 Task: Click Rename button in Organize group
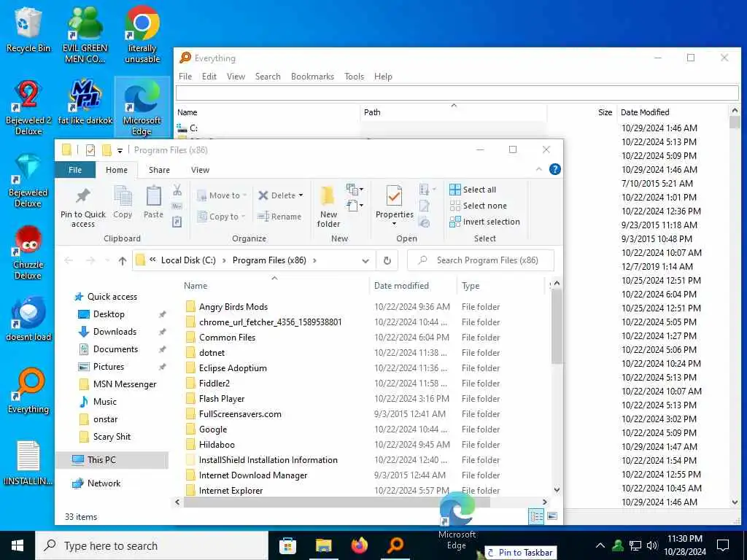(279, 217)
